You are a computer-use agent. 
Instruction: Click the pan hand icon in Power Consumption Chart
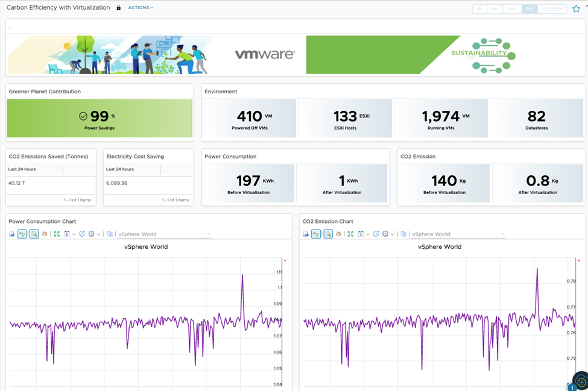click(45, 234)
